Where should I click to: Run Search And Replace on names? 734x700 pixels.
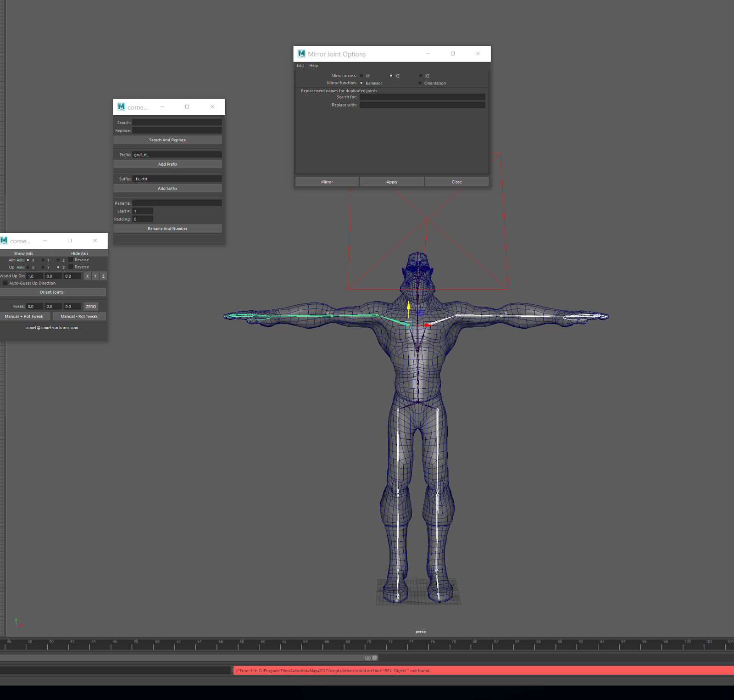[x=167, y=140]
